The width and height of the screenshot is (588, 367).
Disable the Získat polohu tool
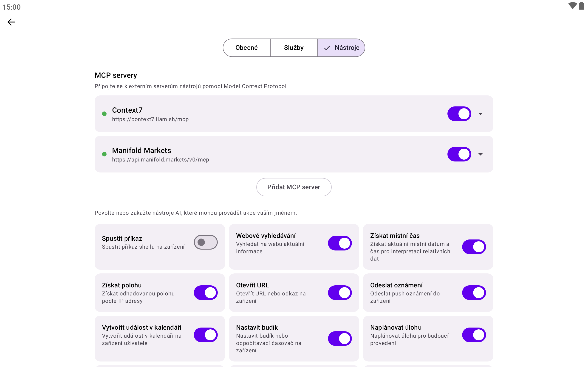point(206,293)
